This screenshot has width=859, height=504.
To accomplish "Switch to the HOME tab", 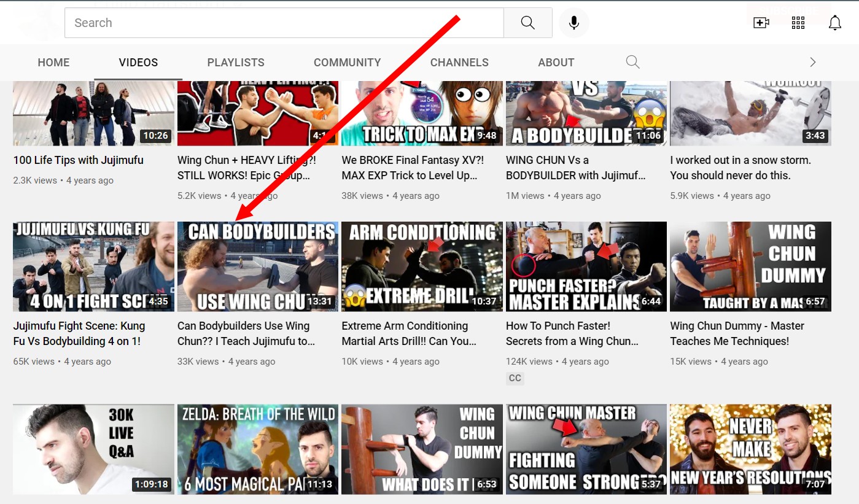I will point(53,63).
